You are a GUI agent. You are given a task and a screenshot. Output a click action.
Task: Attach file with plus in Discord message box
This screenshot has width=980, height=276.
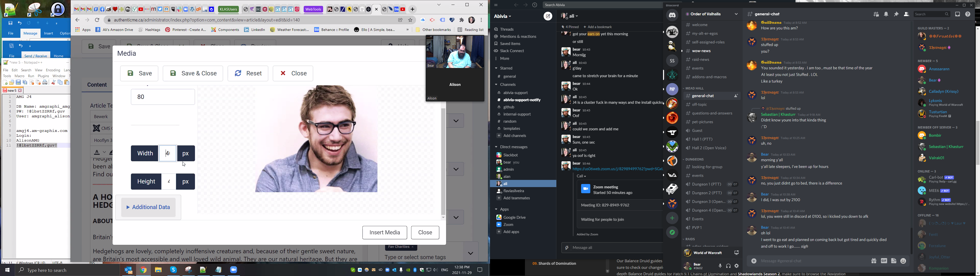(754, 261)
